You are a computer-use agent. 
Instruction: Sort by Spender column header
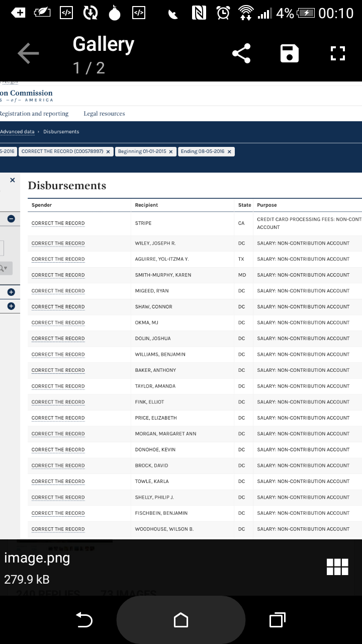point(42,205)
